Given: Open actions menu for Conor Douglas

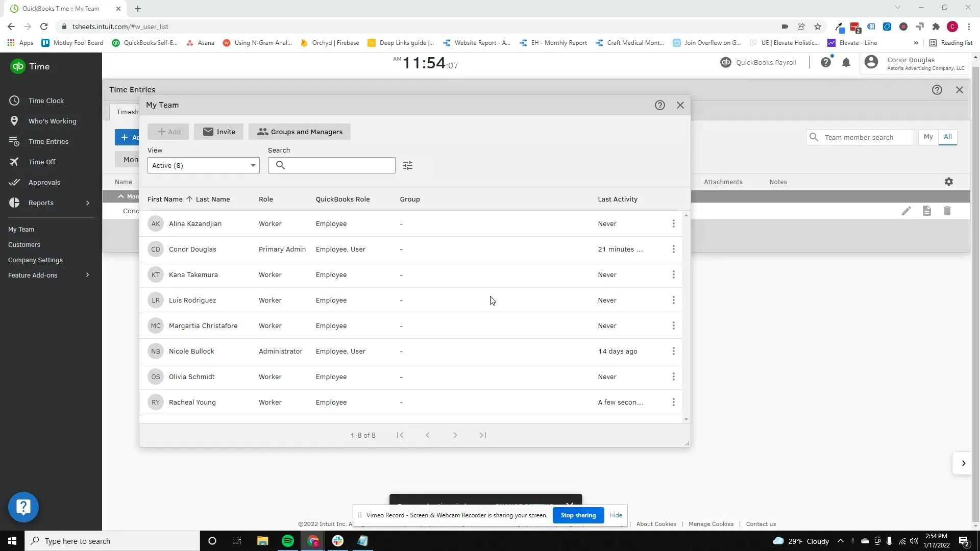Looking at the screenshot, I should [674, 249].
